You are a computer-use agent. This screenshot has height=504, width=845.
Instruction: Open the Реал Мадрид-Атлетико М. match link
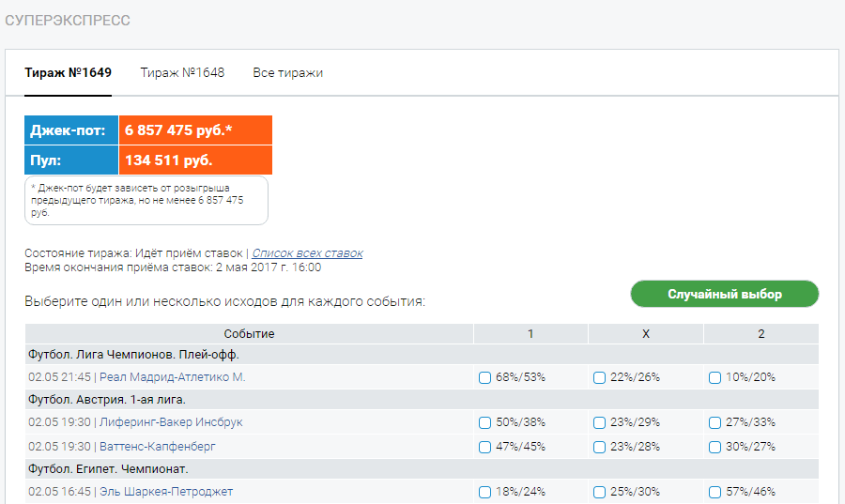click(x=173, y=377)
